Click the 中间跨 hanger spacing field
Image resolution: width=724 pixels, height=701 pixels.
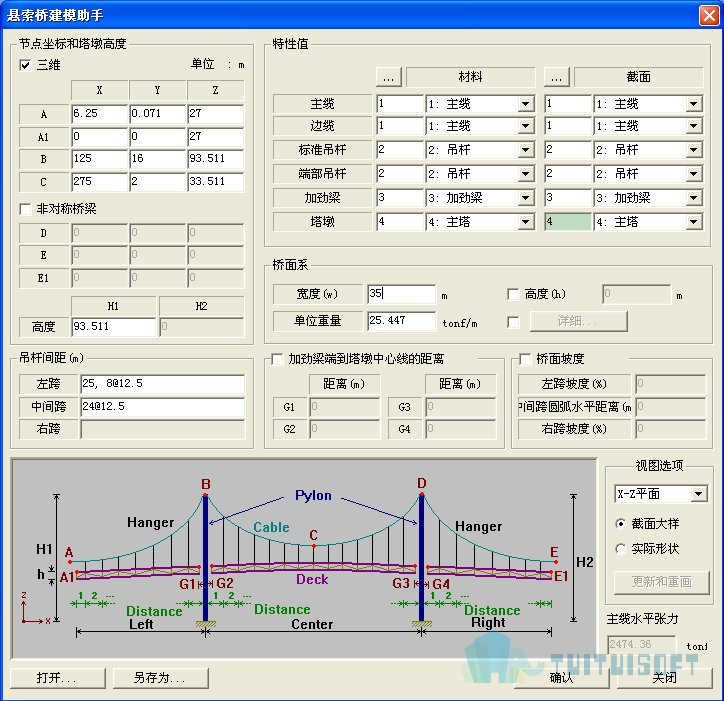pyautogui.click(x=162, y=407)
